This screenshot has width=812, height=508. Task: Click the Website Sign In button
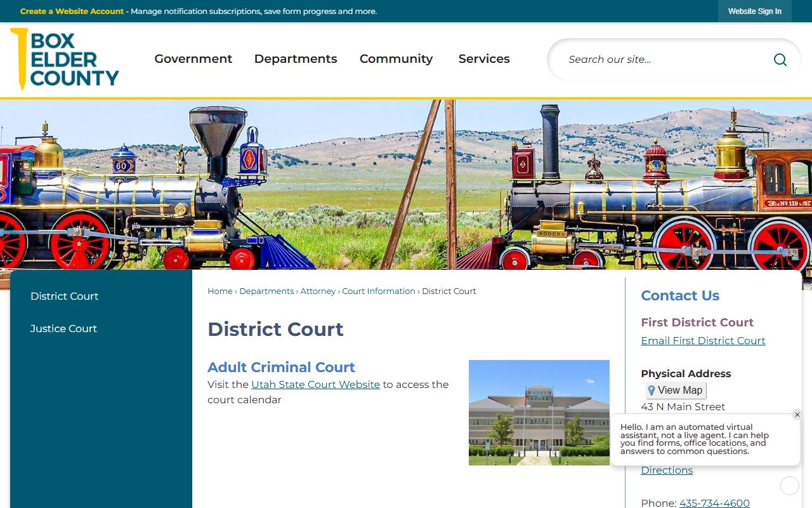point(754,11)
